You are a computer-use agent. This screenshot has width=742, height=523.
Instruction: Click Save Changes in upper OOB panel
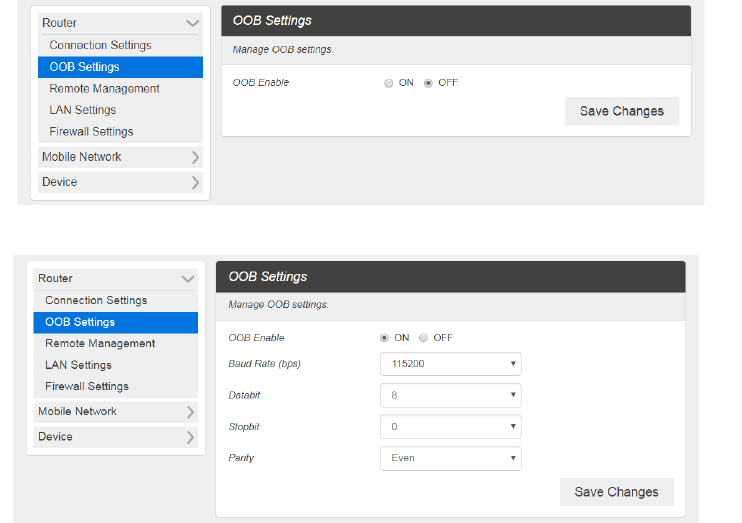(x=621, y=111)
